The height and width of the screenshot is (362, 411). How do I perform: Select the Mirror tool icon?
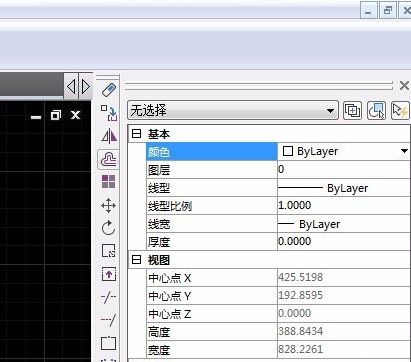109,136
